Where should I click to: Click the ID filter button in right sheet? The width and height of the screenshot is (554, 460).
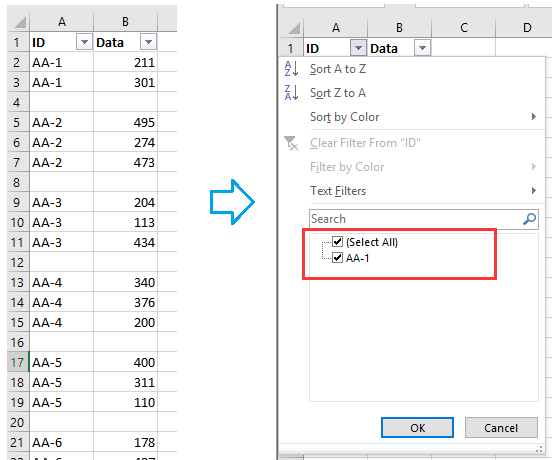tap(358, 48)
